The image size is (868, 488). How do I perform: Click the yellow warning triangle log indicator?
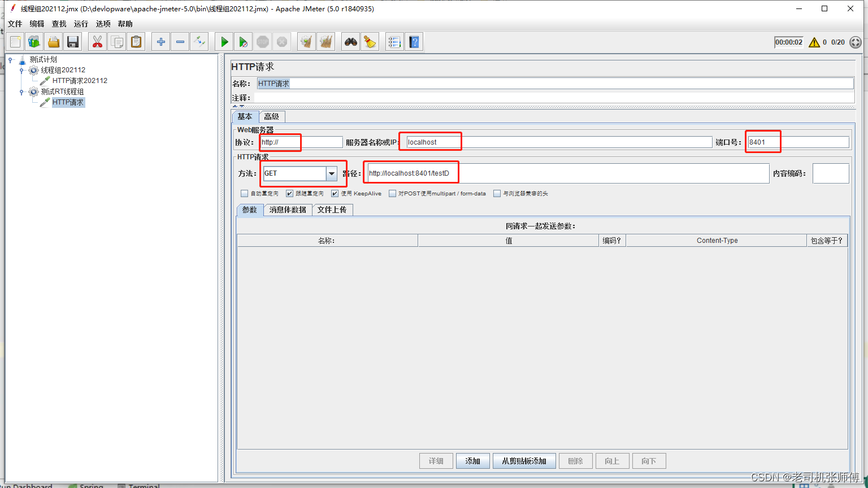814,42
